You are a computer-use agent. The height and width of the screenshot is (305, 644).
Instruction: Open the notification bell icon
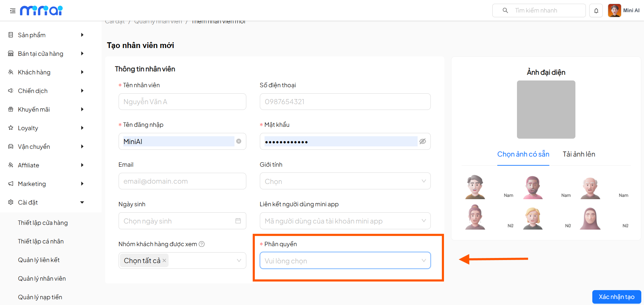pos(596,10)
